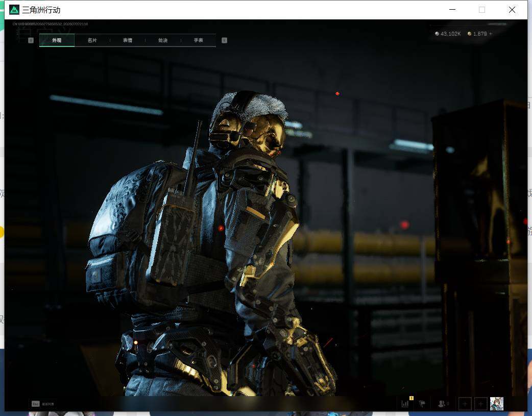Maximize the 三角洲行动 window

[482, 10]
